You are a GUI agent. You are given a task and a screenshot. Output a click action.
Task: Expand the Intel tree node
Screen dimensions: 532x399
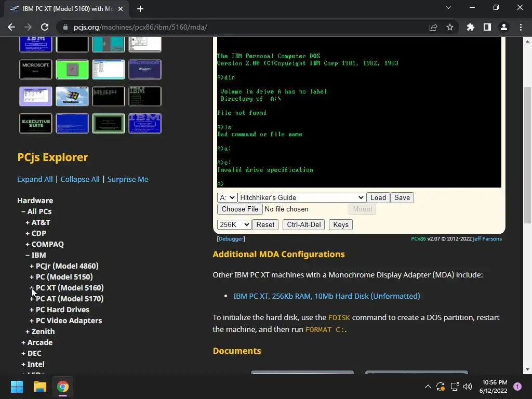click(23, 364)
